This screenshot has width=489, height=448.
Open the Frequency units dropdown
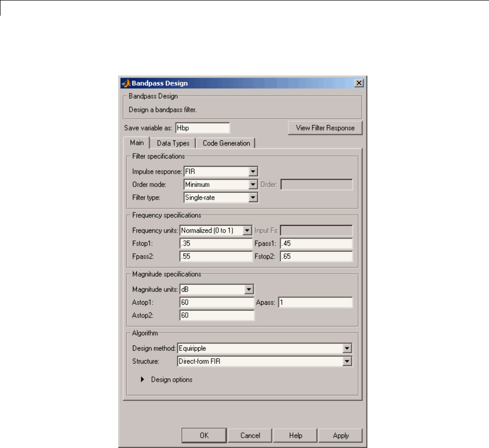[216, 231]
